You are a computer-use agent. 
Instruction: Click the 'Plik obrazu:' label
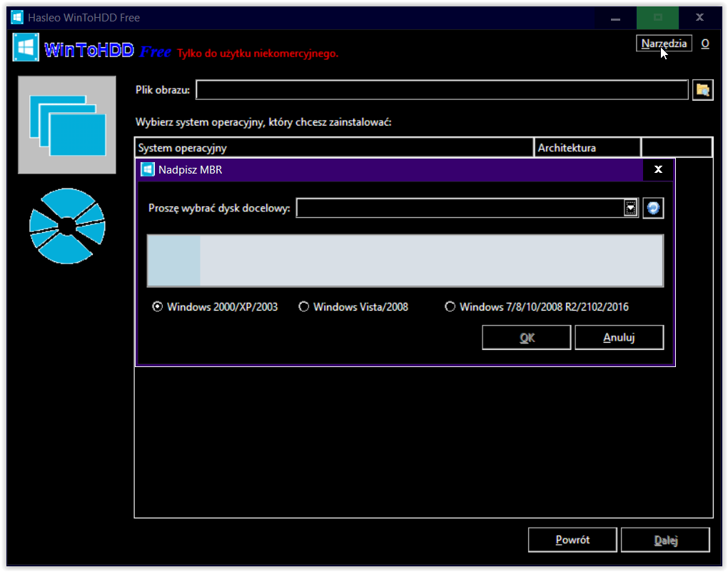[x=163, y=90]
